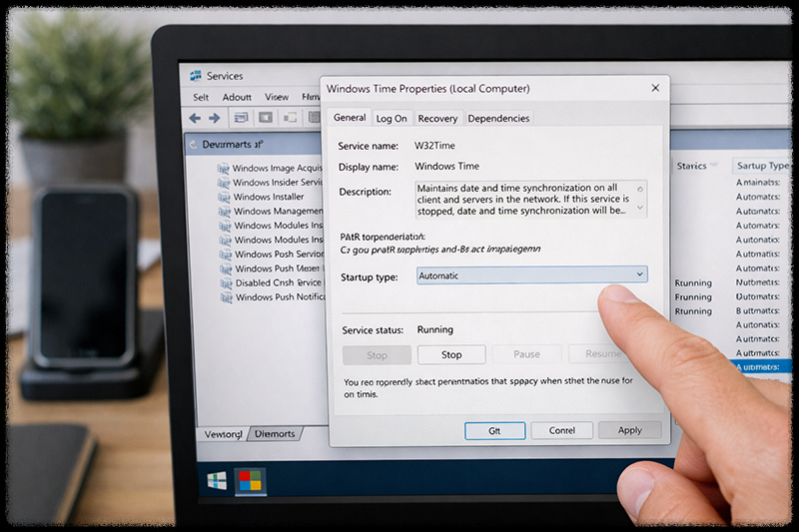Confirm with the Git button

(x=494, y=431)
